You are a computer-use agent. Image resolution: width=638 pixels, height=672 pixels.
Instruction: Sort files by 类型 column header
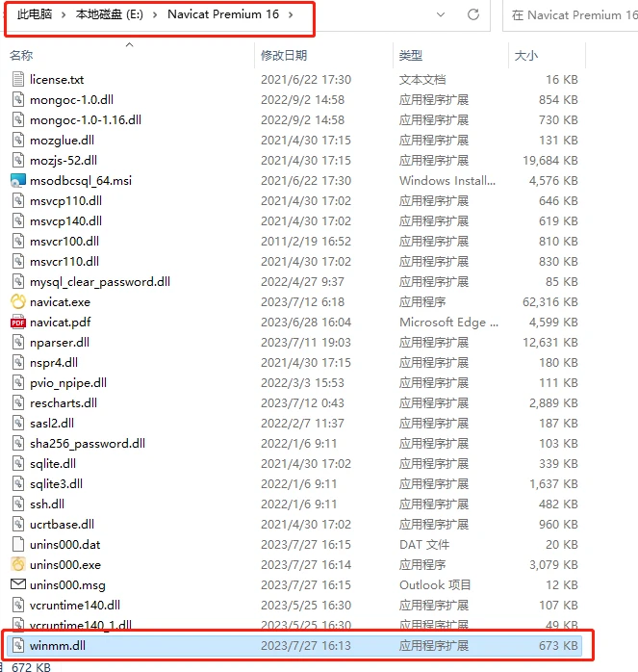coord(411,55)
